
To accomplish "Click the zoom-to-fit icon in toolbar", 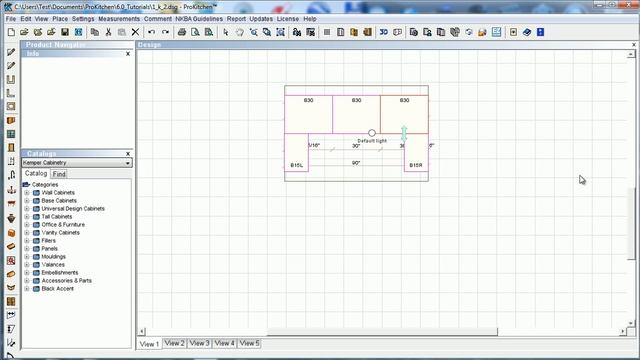I will tap(280, 32).
